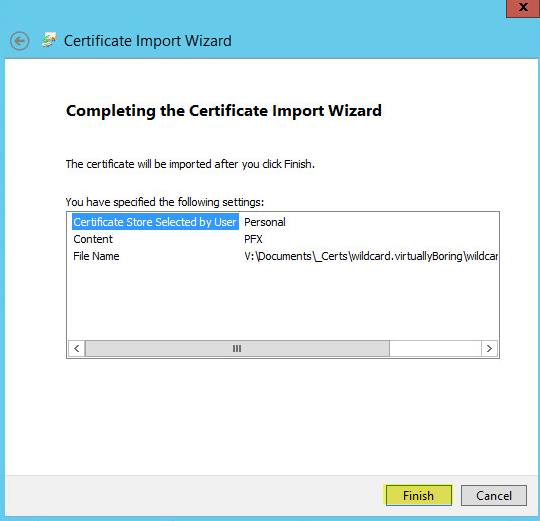
Task: Click 'The certificate will be imported' message
Action: [190, 164]
